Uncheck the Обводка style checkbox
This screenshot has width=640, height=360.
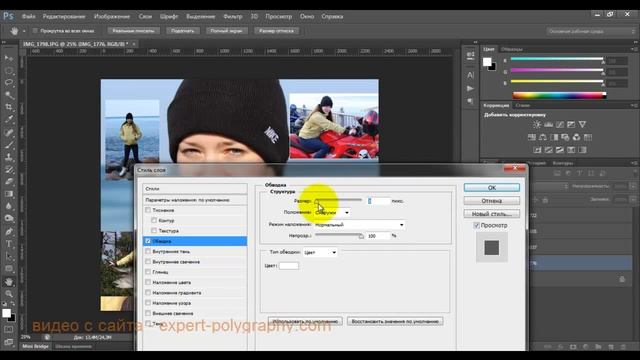click(x=148, y=241)
